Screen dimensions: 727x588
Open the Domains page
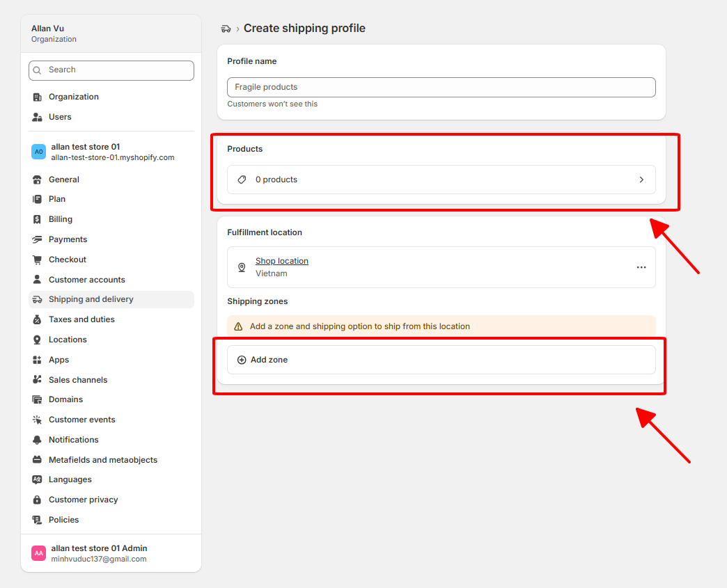pyautogui.click(x=111, y=399)
